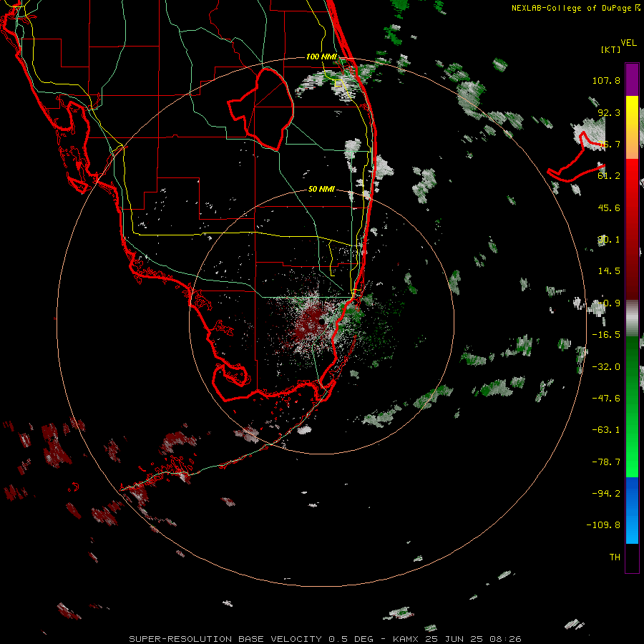
Task: Click the 50 NMI range ring label
Action: point(321,189)
